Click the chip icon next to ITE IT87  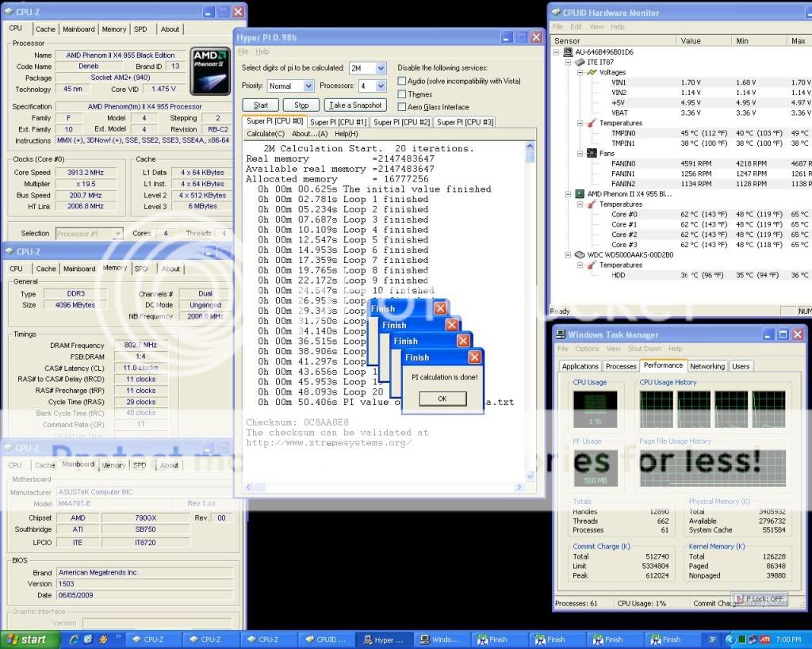580,62
